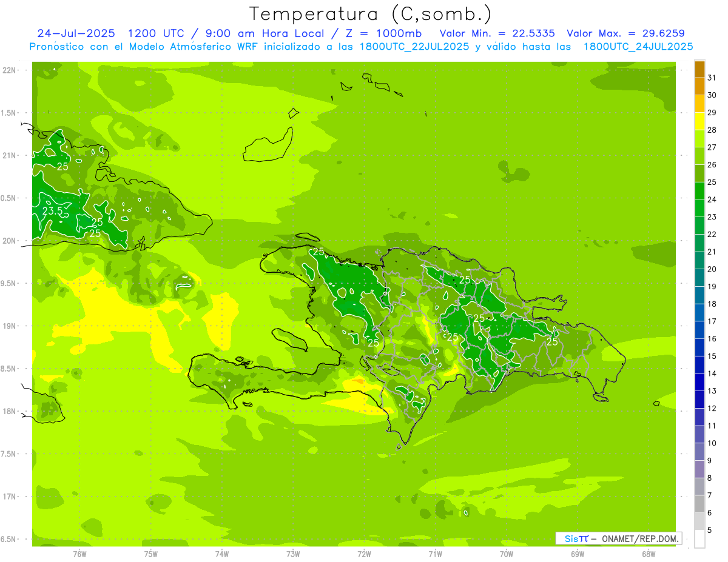Viewport: 728px width, 562px height.
Task: Select the date text '24-Jul-2025'
Action: [76, 33]
